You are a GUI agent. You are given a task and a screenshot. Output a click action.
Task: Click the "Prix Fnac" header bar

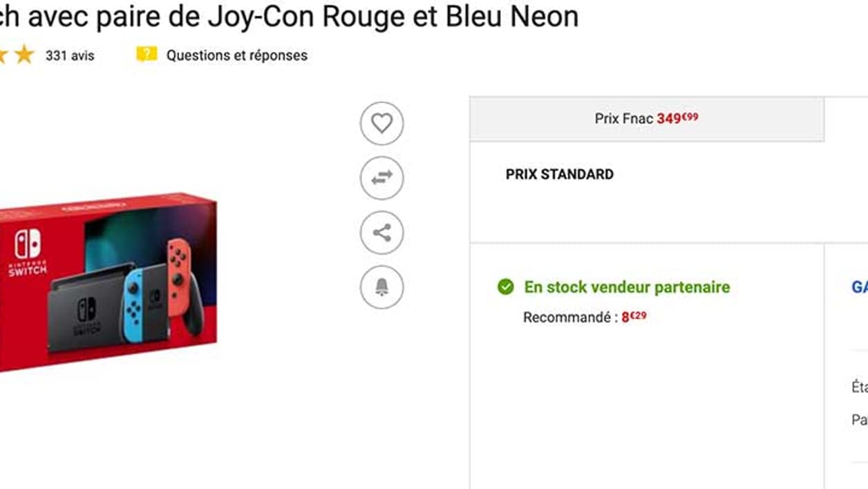pyautogui.click(x=622, y=118)
